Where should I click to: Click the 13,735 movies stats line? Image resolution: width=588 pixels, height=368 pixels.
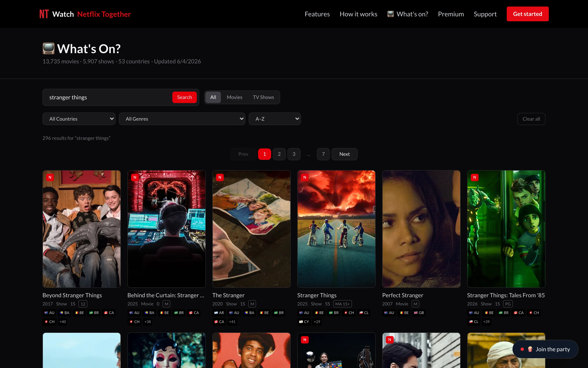point(122,61)
